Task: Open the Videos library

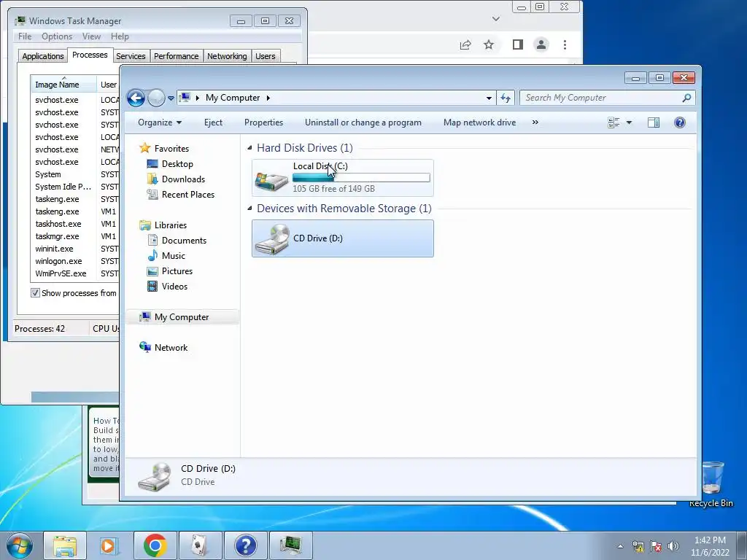Action: (174, 286)
